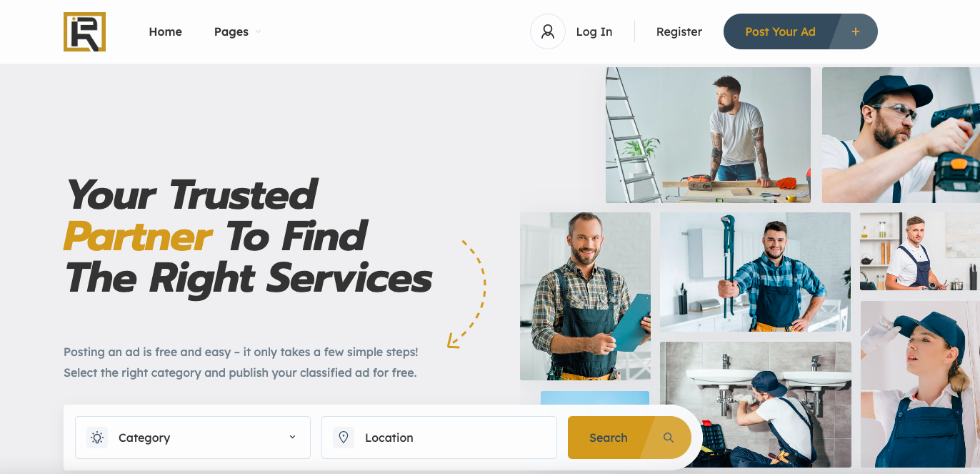Open the photo of the man beside the ladder
The height and width of the screenshot is (474, 980).
708,135
